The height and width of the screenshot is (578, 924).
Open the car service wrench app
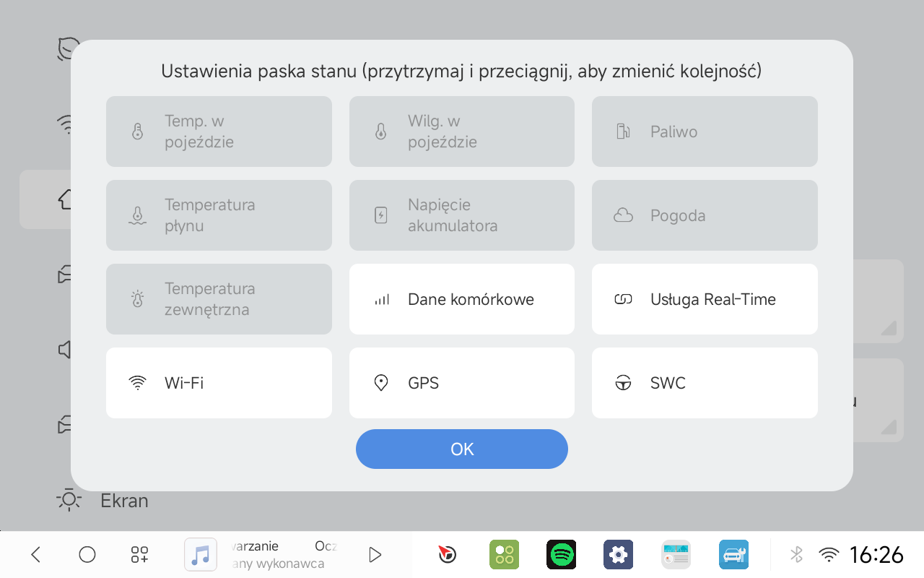733,555
